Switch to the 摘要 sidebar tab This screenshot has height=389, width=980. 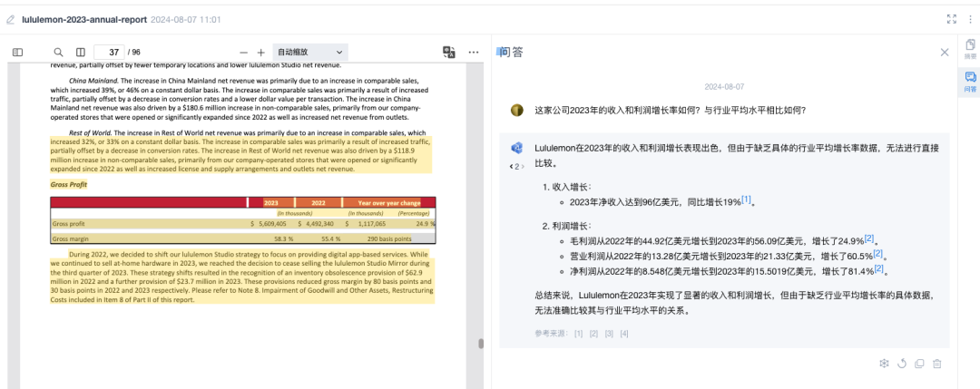(970, 49)
